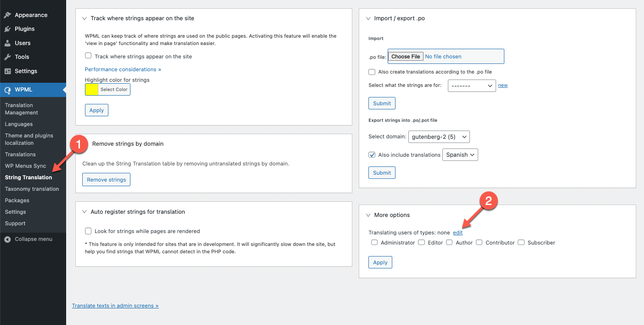The height and width of the screenshot is (325, 644).
Task: Click the Choose File button
Action: click(406, 57)
